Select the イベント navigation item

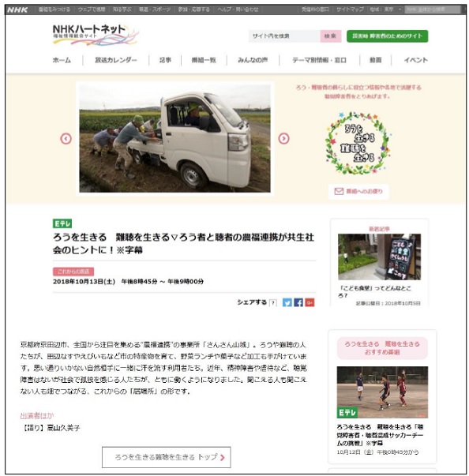coord(416,60)
